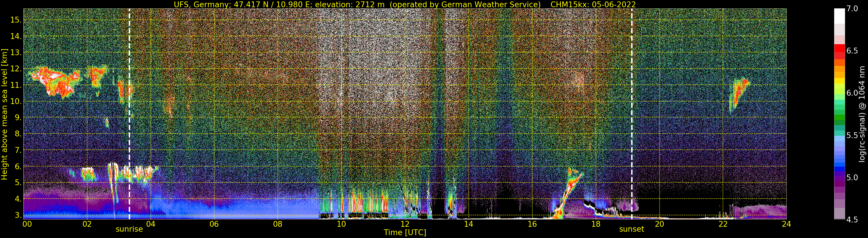This screenshot has width=868, height=238.
Task: Click height axis tick '5.'
Action: [18, 183]
